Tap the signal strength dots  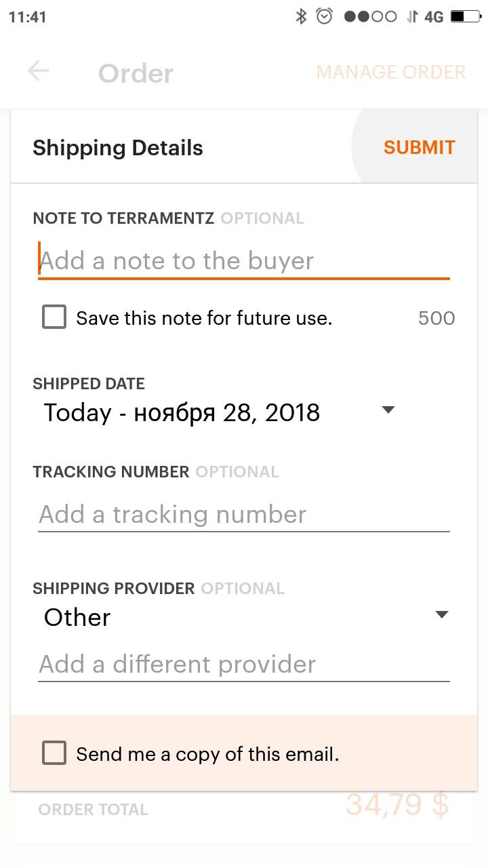(x=370, y=16)
